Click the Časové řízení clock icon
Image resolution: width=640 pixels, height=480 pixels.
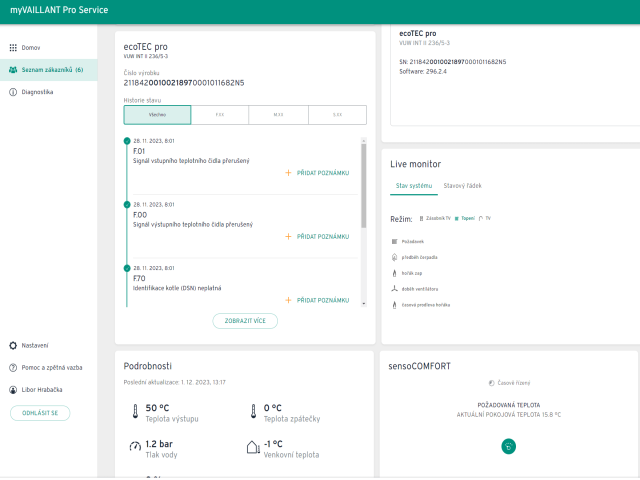coord(491,383)
